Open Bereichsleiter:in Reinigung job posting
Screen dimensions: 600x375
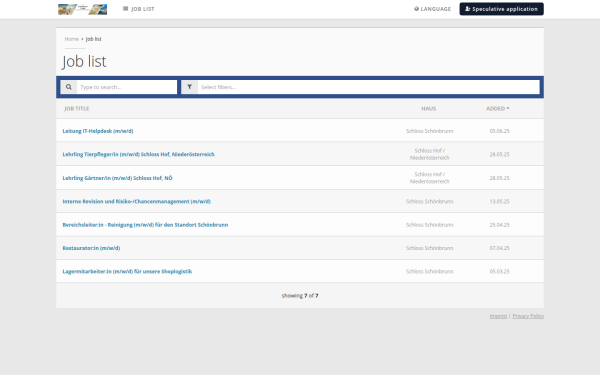tap(145, 225)
